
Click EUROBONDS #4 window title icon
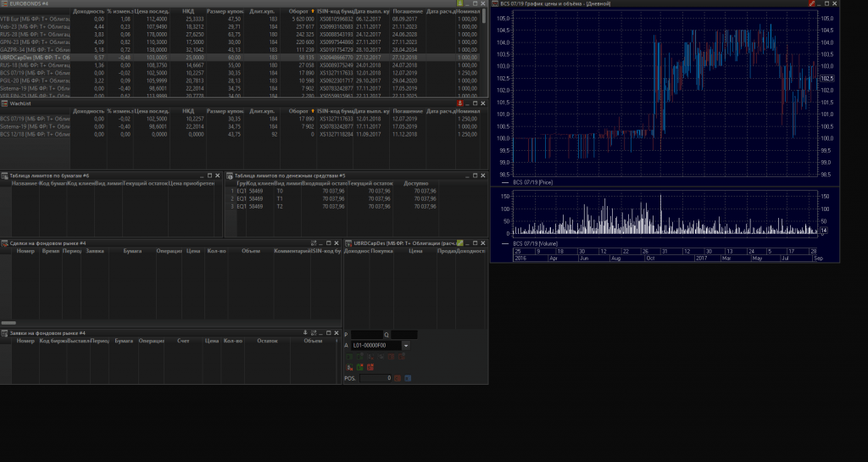click(4, 3)
